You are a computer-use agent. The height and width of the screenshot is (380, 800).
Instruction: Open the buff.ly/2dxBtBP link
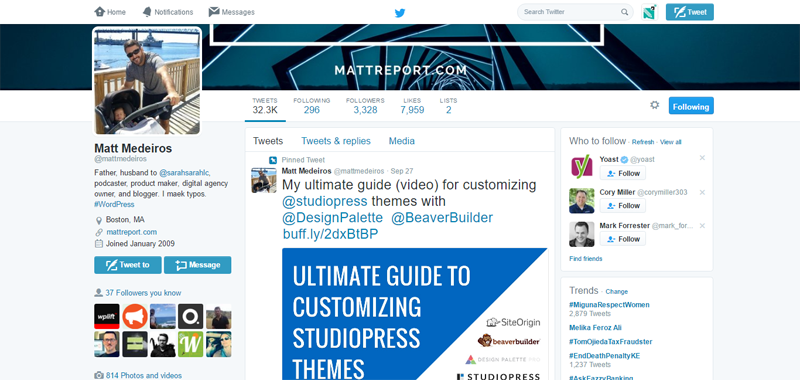(331, 234)
